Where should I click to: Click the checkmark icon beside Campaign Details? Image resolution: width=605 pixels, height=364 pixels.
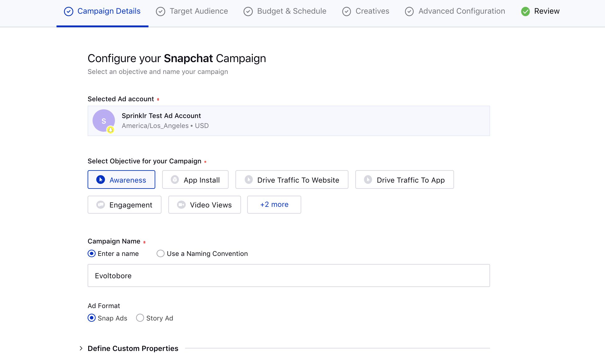pyautogui.click(x=68, y=11)
